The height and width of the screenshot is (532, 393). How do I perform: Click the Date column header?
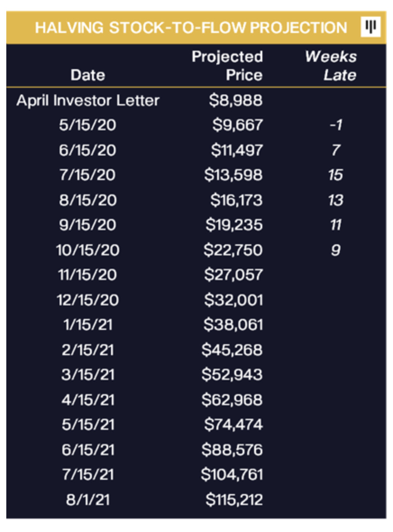[x=87, y=75]
